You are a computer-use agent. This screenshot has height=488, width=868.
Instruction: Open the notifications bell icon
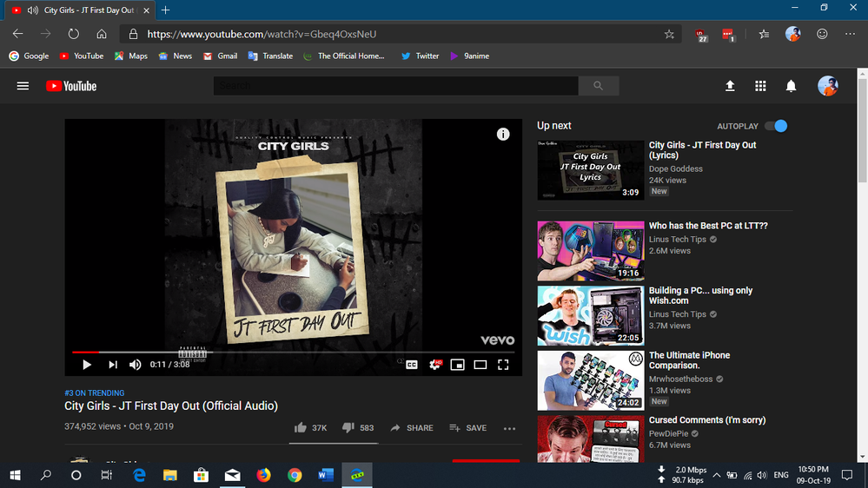(791, 86)
